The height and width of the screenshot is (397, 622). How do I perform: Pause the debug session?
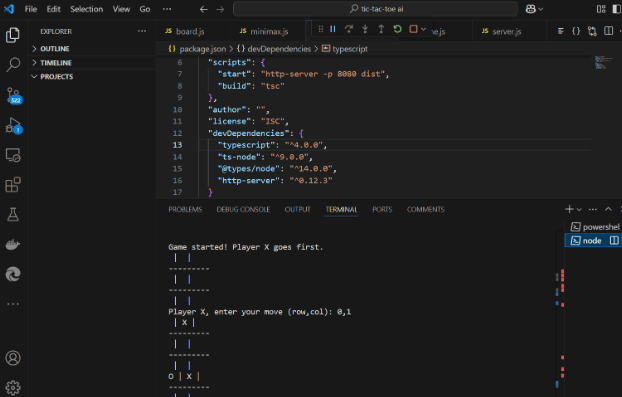point(333,29)
